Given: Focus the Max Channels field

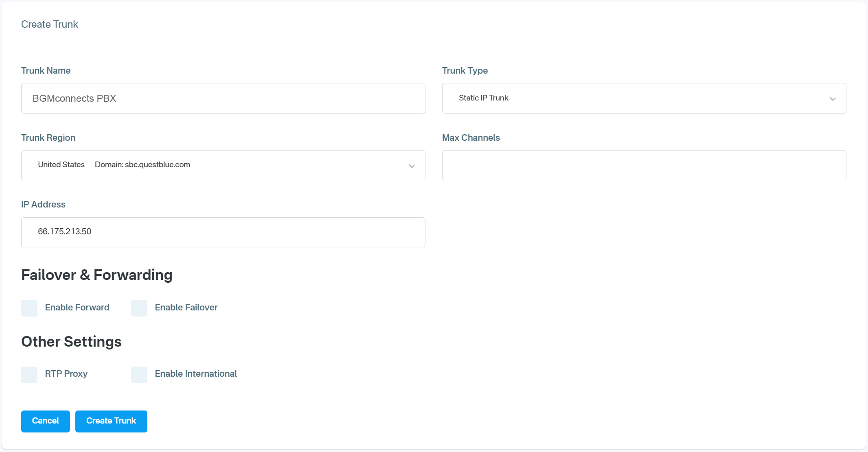Looking at the screenshot, I should click(644, 165).
